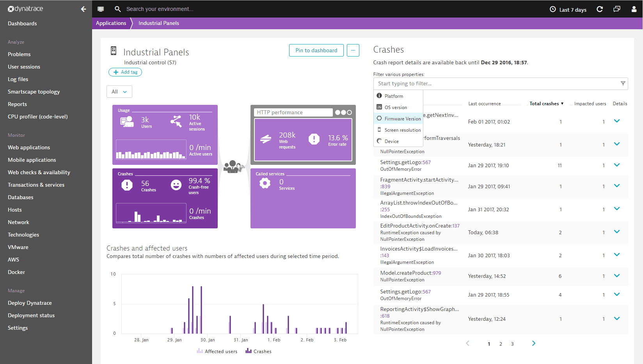The image size is (643, 364).
Task: Select third HTTP performance carousel dot
Action: tap(349, 112)
